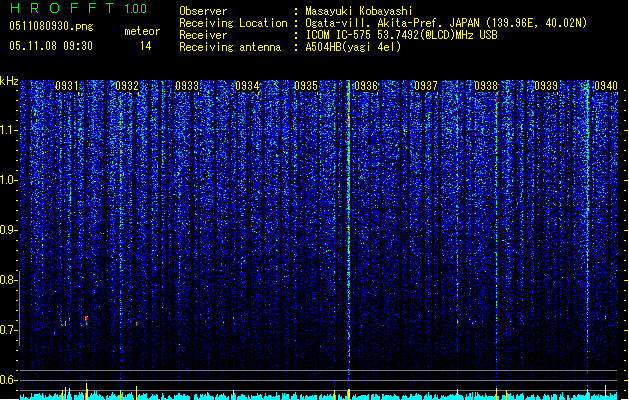Select observer name Masayuki Kobayashi
The width and height of the screenshot is (629, 400).
point(359,11)
